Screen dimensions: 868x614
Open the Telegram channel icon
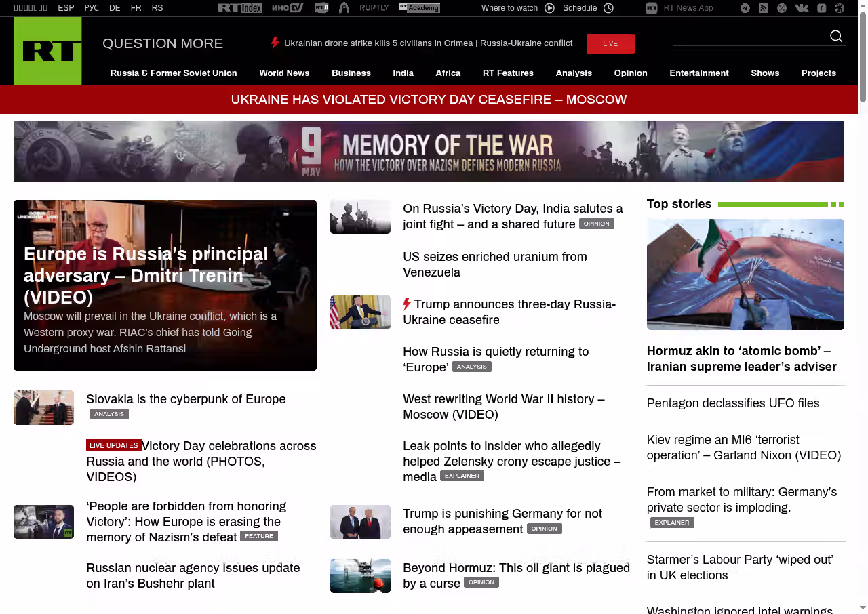point(745,8)
